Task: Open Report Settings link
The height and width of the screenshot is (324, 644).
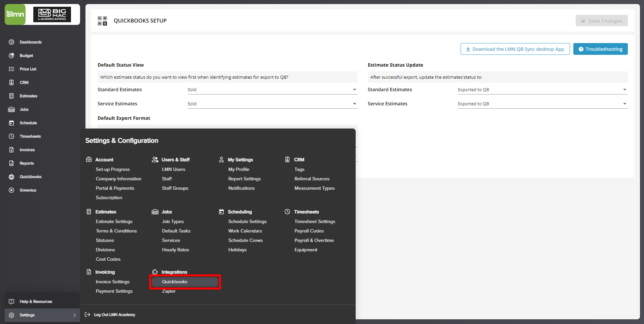Action: (245, 179)
